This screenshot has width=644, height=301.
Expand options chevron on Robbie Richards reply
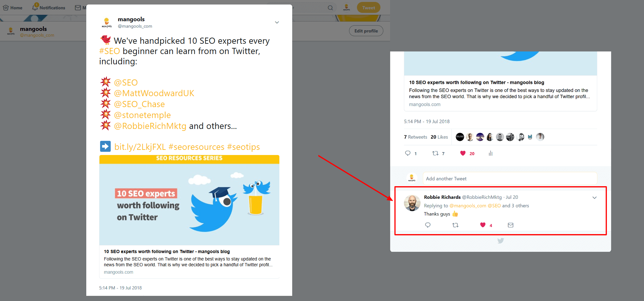point(594,198)
